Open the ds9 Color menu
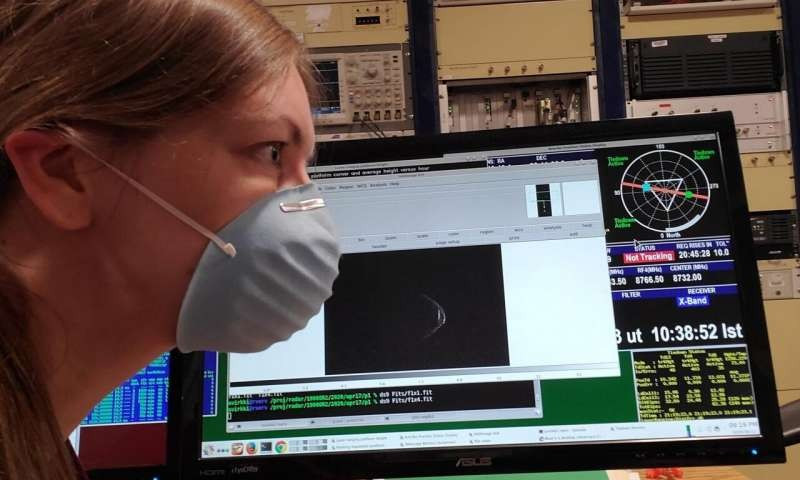The width and height of the screenshot is (800, 480). 331,188
